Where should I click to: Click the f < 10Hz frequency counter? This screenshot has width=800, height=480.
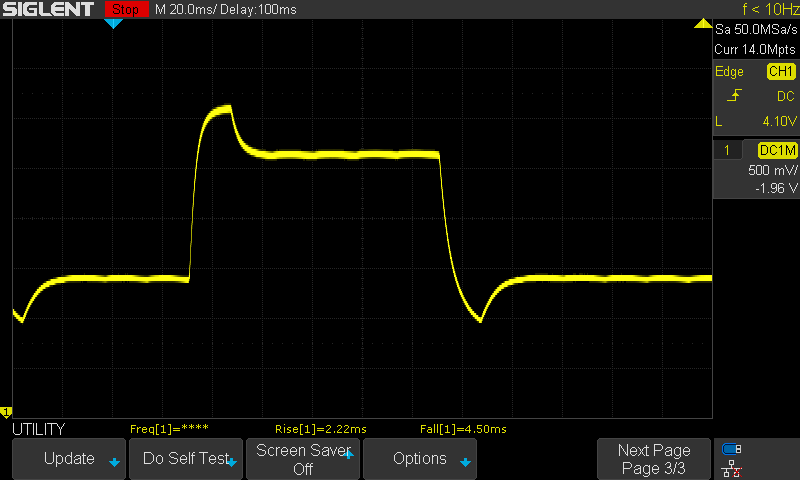click(770, 9)
